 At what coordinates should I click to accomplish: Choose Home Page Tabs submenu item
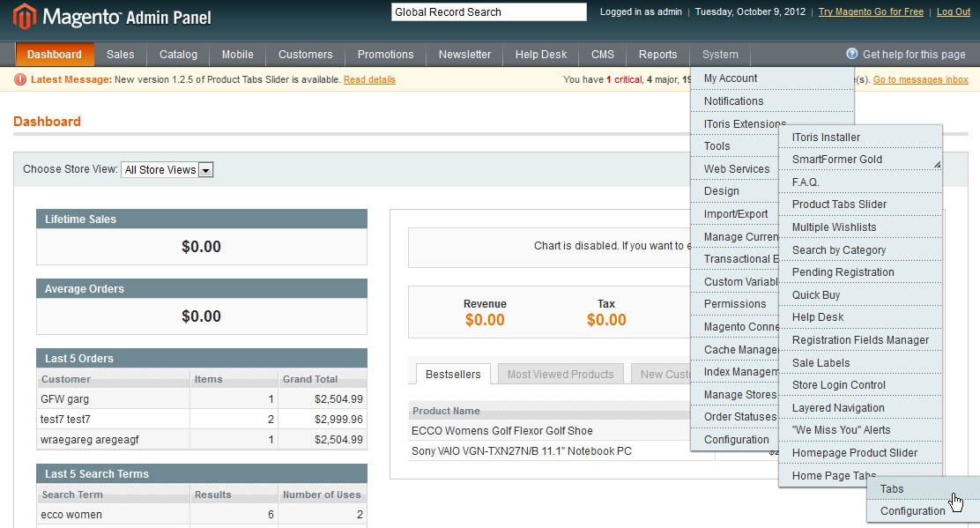pyautogui.click(x=835, y=475)
